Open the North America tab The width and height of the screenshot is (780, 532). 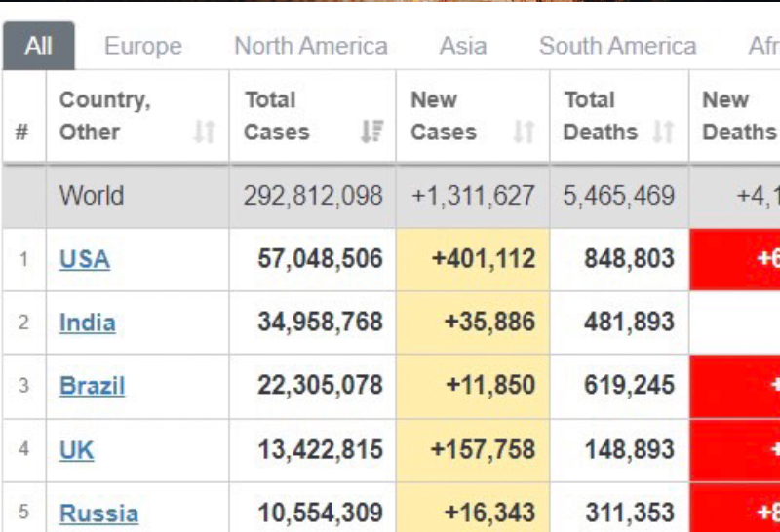311,47
